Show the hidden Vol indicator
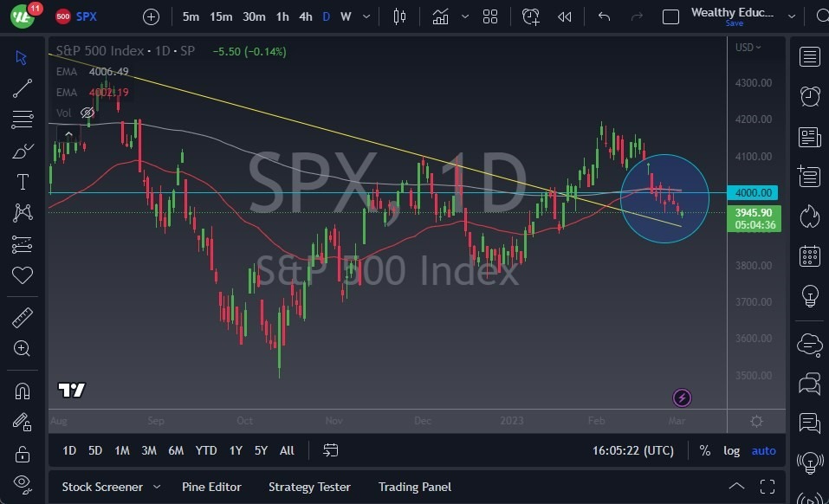Image resolution: width=829 pixels, height=504 pixels. pos(87,113)
